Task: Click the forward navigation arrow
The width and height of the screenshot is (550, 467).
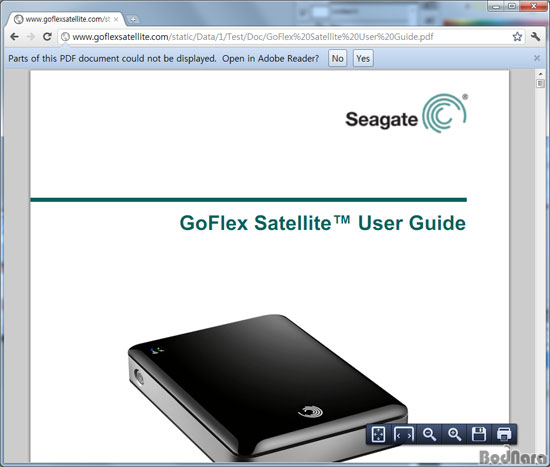Action: 31,36
